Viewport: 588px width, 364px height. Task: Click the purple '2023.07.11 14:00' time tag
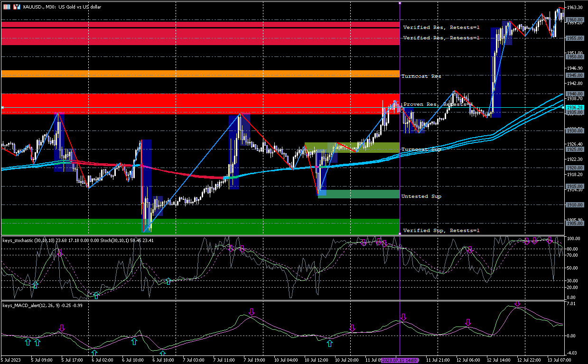tap(400, 361)
